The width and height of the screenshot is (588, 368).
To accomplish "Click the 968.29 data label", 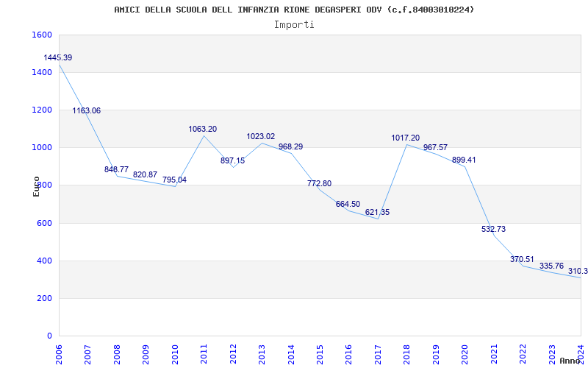I will coord(290,146).
